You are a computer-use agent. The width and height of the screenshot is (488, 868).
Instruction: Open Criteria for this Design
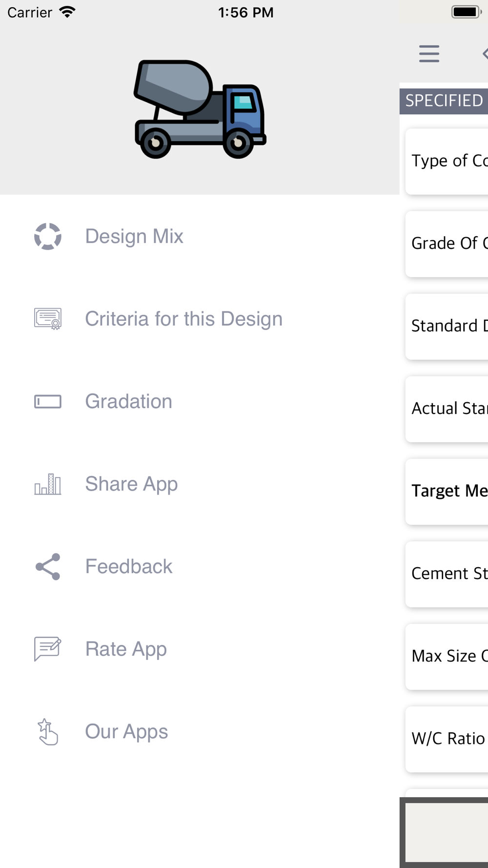tap(183, 319)
